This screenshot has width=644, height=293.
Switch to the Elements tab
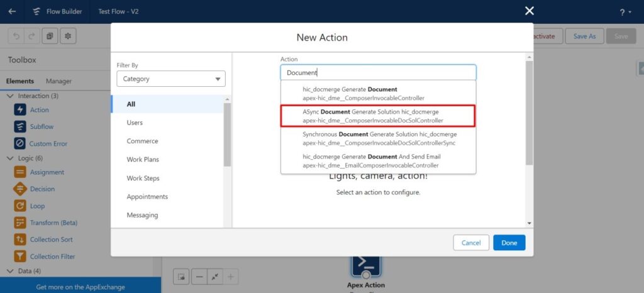click(20, 81)
